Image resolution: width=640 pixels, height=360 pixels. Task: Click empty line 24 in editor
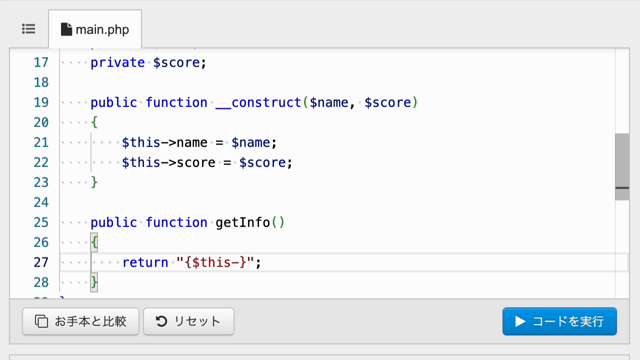coord(337,202)
